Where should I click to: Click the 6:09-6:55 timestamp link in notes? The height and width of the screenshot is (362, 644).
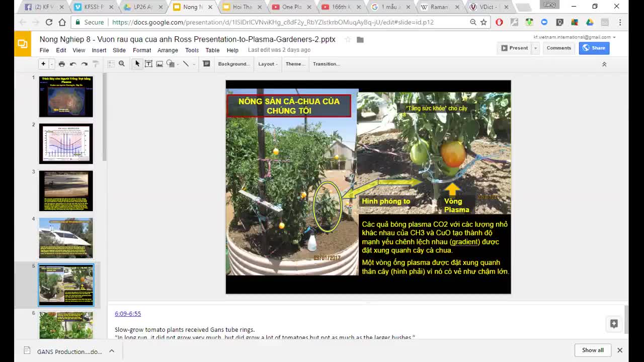point(128,313)
